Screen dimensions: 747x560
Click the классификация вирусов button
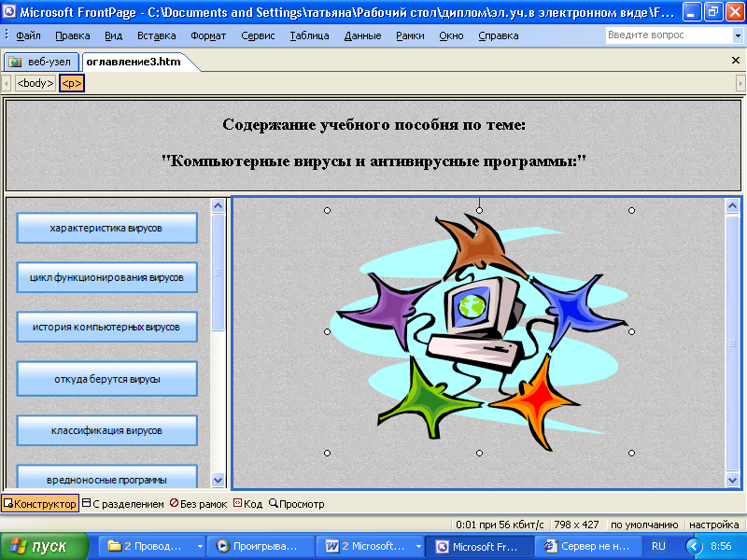tap(106, 430)
